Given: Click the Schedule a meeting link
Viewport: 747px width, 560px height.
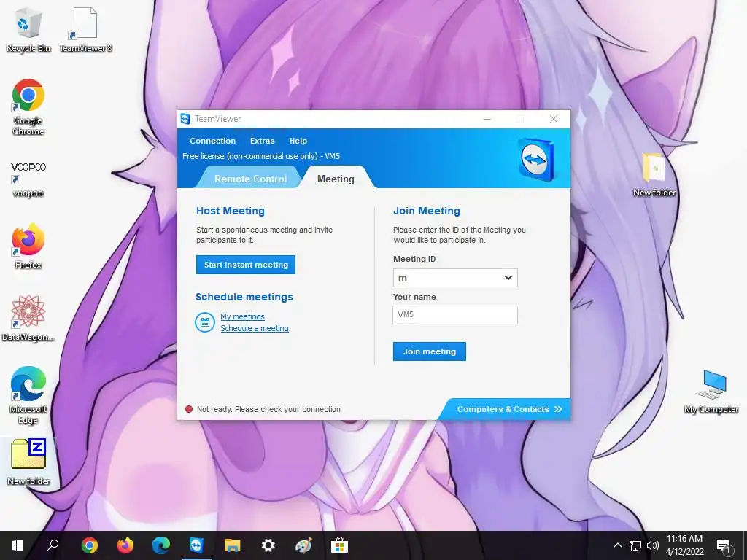Looking at the screenshot, I should (x=255, y=328).
